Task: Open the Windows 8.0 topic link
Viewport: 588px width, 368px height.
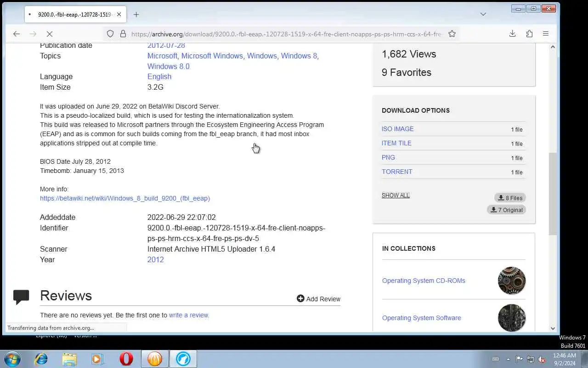Action: pos(169,66)
